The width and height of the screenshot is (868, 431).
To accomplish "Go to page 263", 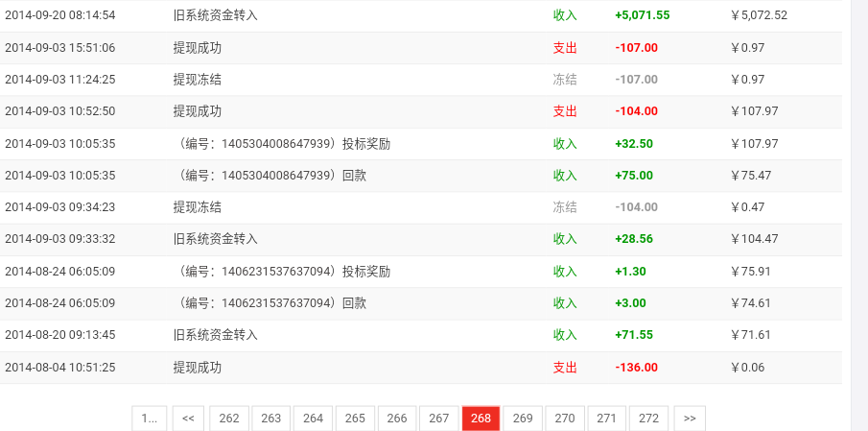I will tap(271, 419).
